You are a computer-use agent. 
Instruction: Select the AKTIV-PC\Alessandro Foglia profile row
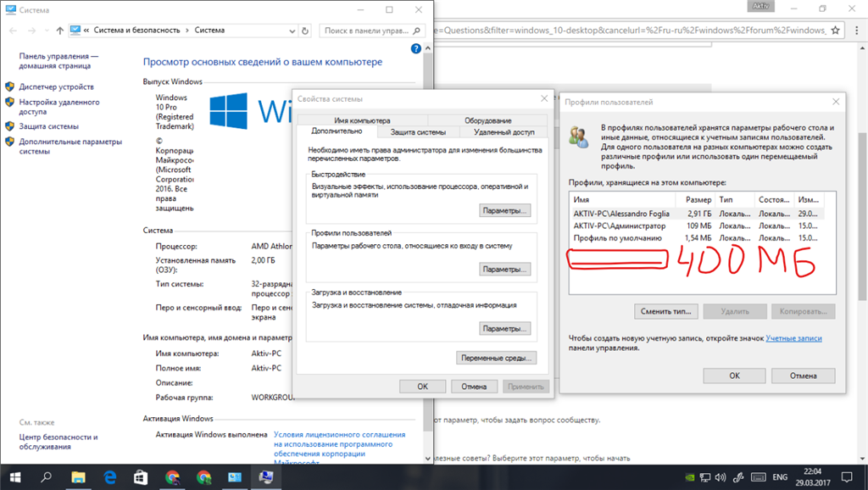coord(697,214)
